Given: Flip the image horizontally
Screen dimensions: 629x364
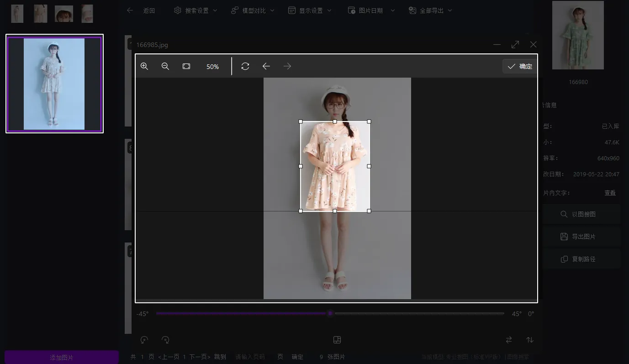Looking at the screenshot, I should coord(508,340).
